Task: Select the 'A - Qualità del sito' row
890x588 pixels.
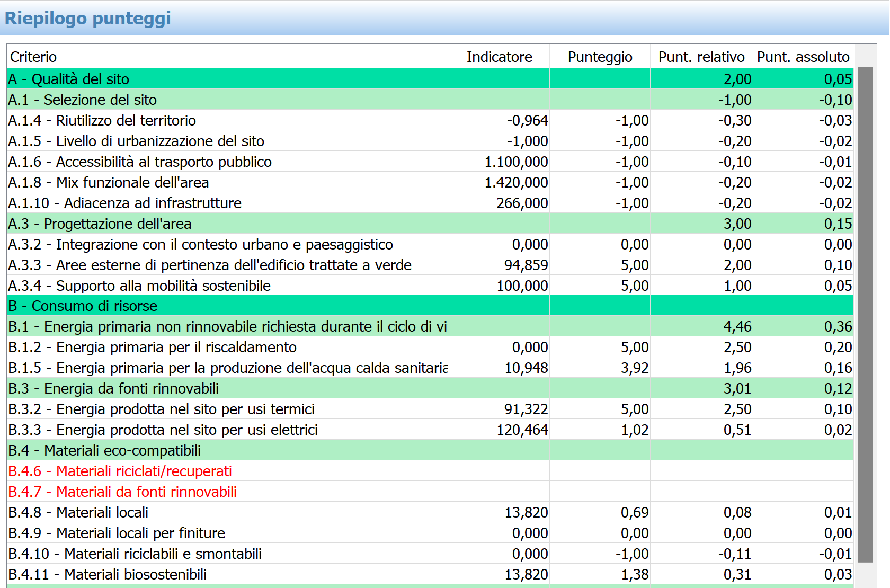Action: [x=430, y=79]
